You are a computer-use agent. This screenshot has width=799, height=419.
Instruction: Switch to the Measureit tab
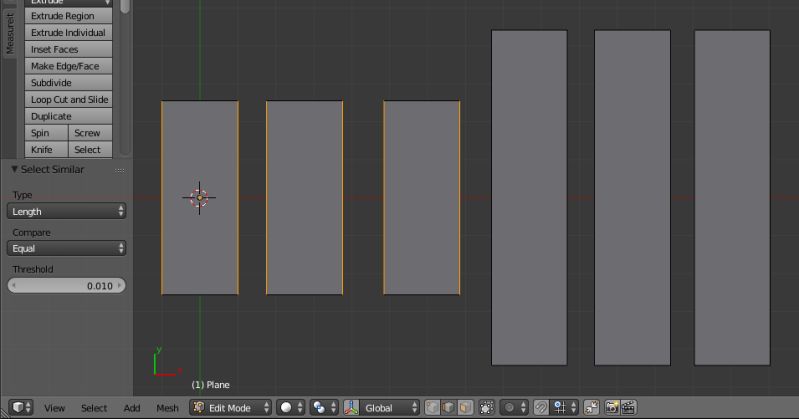tap(10, 34)
